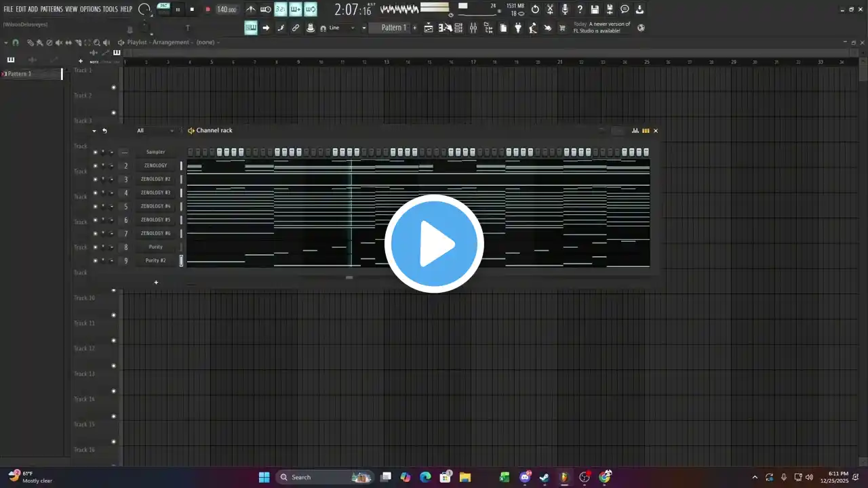868x488 pixels.
Task: Open the EDIT menu
Action: coord(21,9)
